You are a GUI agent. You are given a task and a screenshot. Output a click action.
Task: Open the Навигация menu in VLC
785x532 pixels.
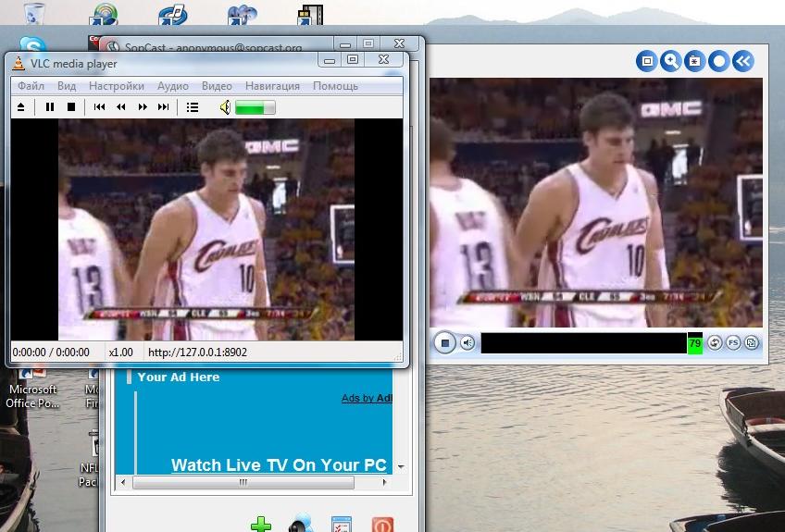(272, 86)
